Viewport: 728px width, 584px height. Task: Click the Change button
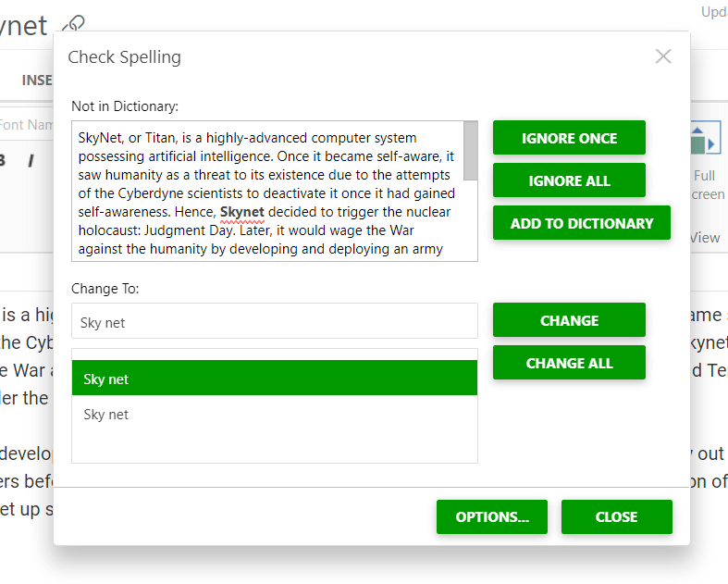click(x=569, y=320)
